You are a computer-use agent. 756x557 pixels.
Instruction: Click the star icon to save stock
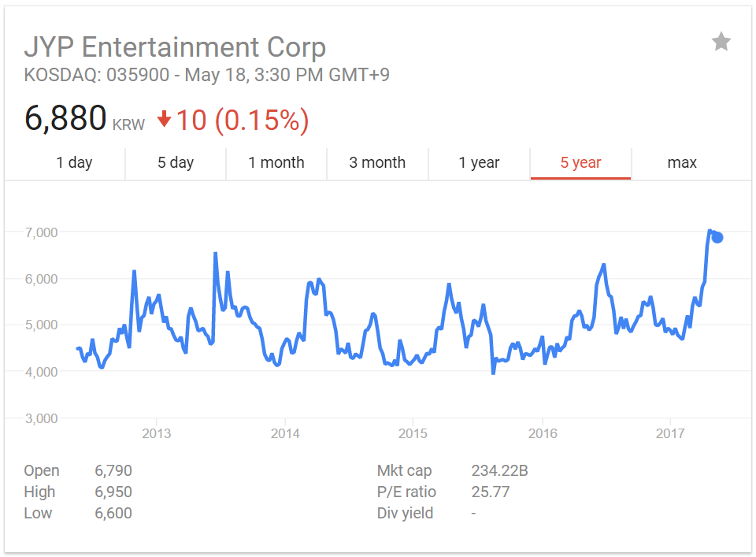721,42
